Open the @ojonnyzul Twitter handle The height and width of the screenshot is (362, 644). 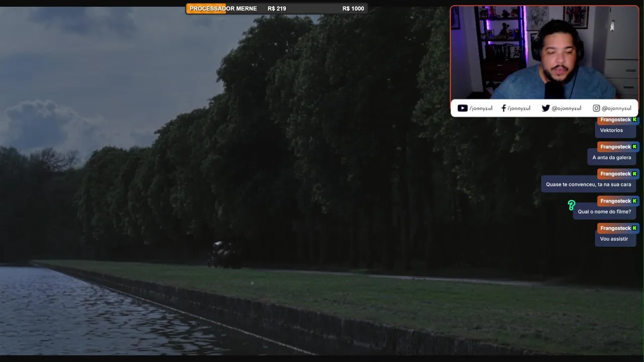pos(566,108)
